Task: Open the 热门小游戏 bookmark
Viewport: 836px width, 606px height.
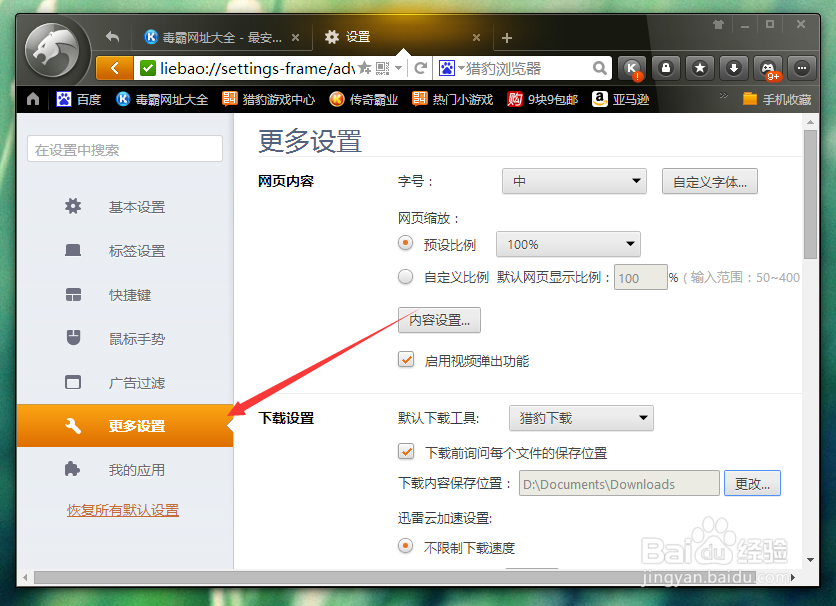Action: (x=453, y=99)
